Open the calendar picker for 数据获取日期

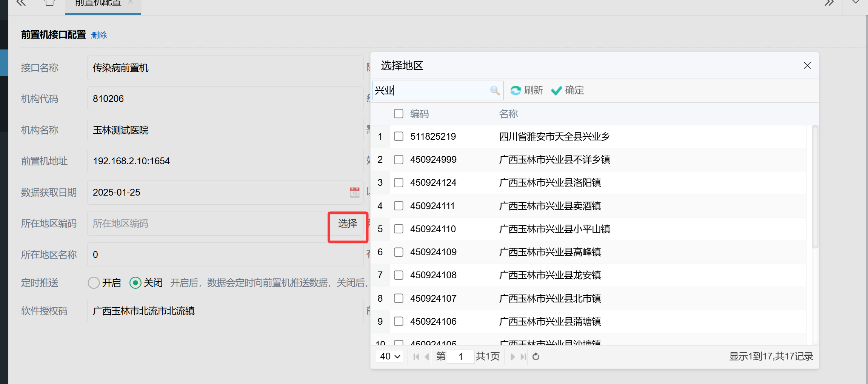tap(354, 192)
